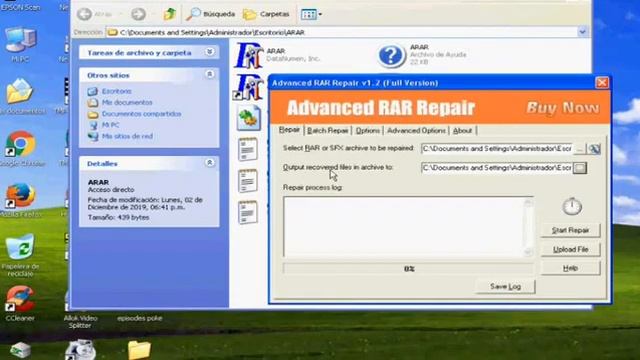Select the episodes poke desktop label
This screenshot has width=640, height=360.
click(140, 318)
